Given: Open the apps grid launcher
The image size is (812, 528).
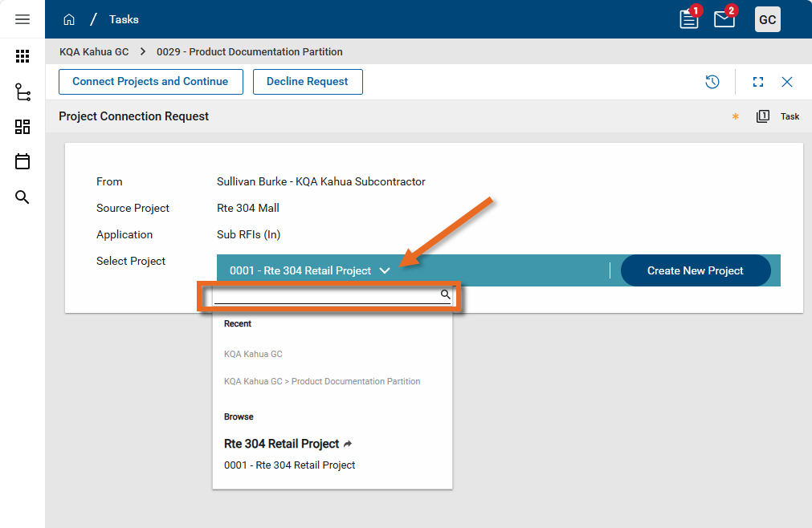Looking at the screenshot, I should tap(22, 56).
